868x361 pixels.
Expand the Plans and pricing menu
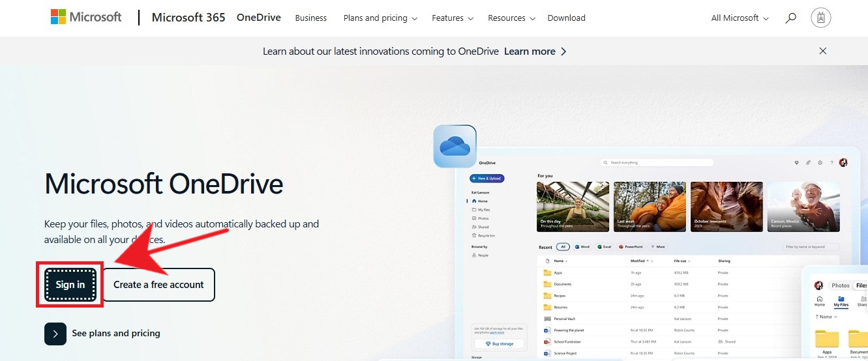[380, 18]
